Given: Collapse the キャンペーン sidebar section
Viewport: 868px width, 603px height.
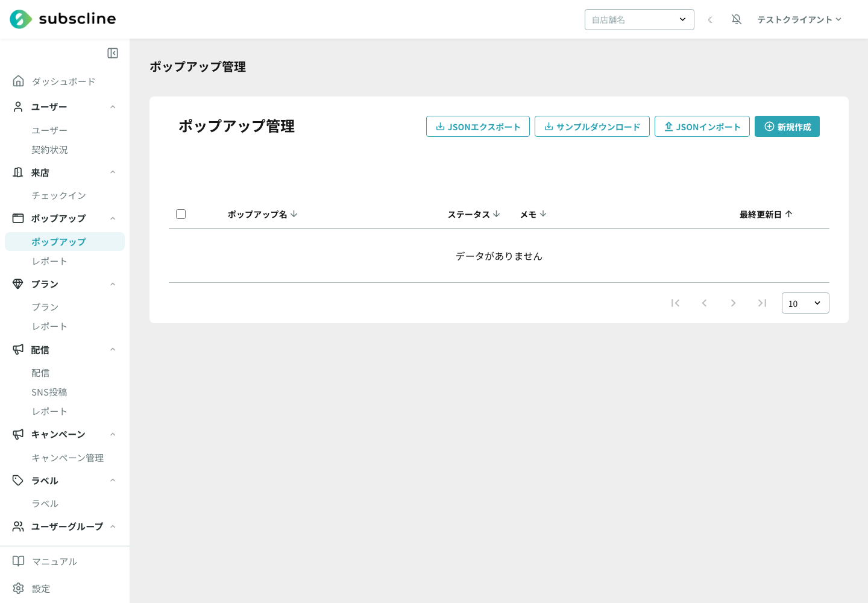Looking at the screenshot, I should pos(113,434).
